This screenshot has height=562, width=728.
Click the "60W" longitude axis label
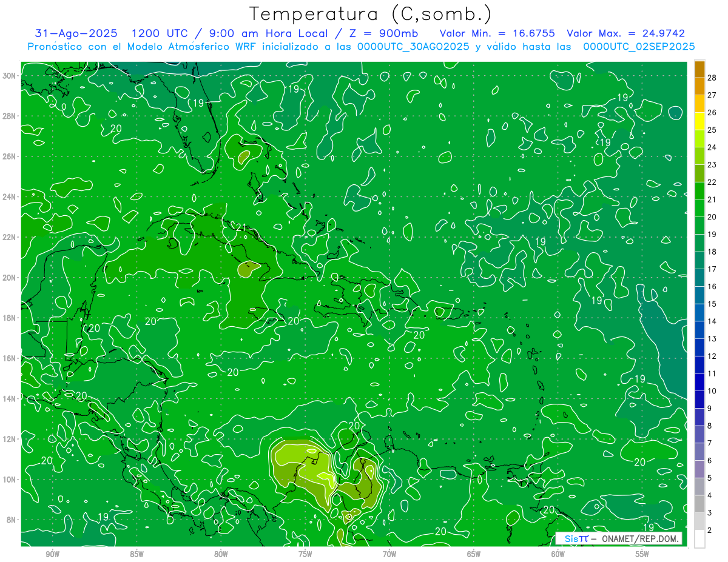pos(558,554)
